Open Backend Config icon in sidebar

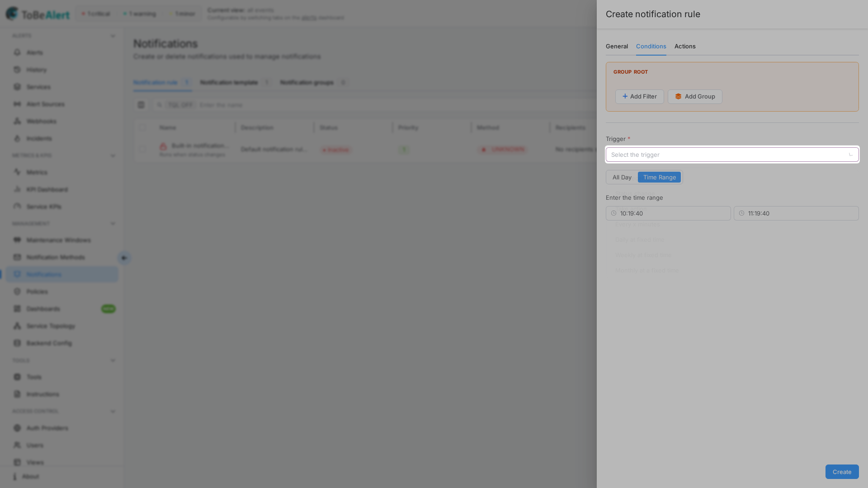(17, 343)
